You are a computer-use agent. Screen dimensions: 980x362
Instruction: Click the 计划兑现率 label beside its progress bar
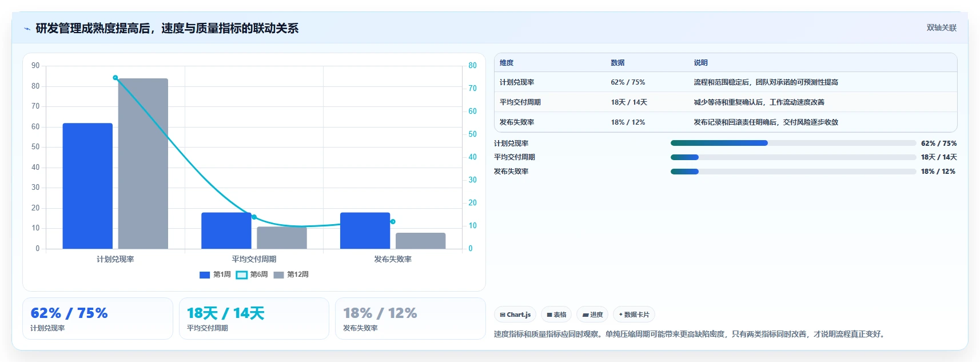tap(511, 144)
